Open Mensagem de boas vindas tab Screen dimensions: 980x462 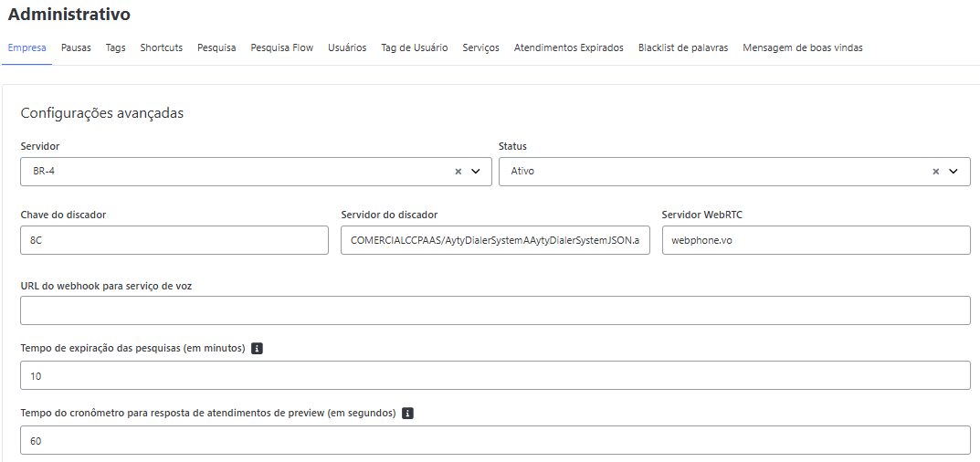click(x=803, y=47)
